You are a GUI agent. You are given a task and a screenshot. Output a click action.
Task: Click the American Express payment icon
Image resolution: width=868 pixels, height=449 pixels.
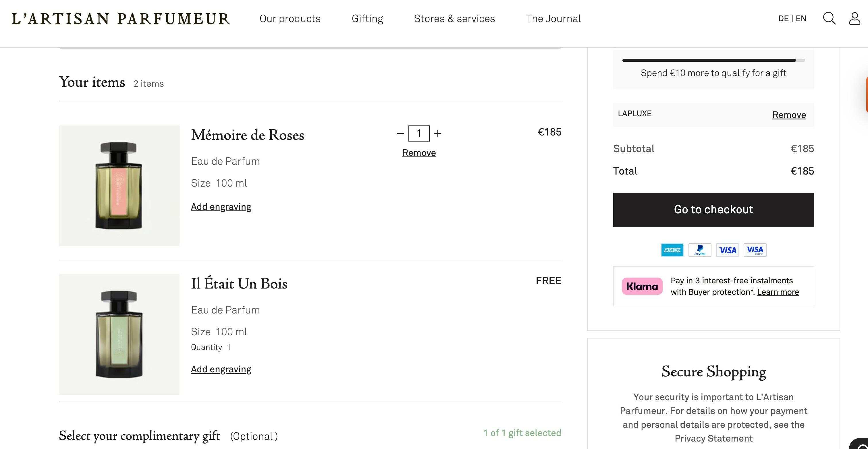(x=672, y=250)
